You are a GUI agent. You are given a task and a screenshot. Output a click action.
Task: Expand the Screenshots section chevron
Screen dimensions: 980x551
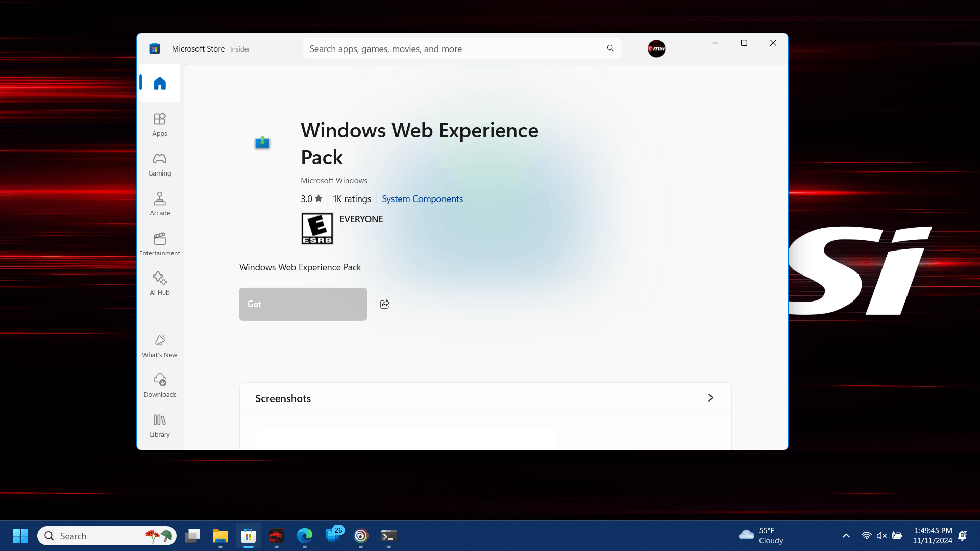[x=710, y=398]
